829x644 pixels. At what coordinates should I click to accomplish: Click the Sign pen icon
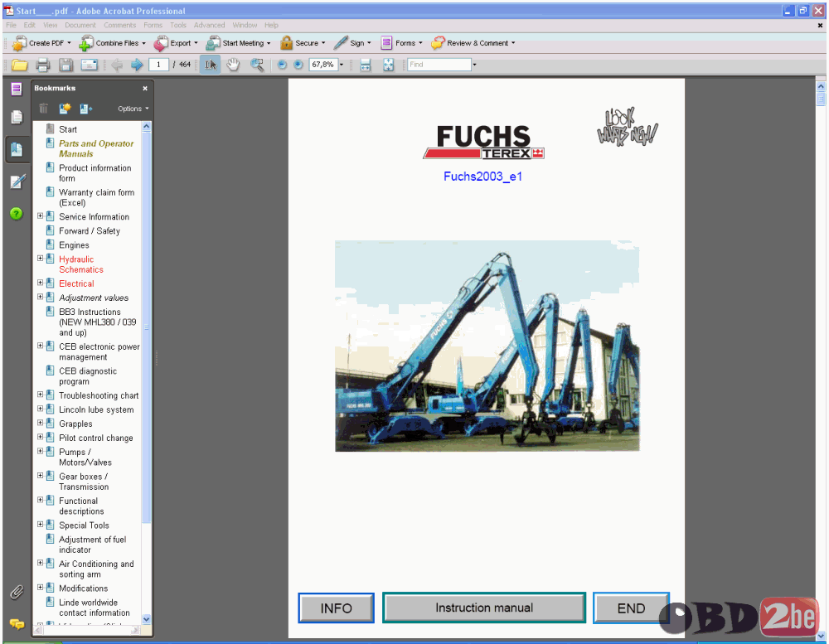[x=341, y=43]
